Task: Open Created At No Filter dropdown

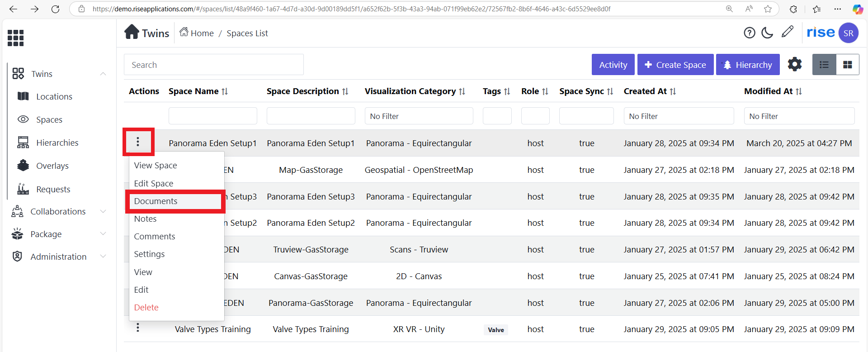Action: click(x=679, y=116)
